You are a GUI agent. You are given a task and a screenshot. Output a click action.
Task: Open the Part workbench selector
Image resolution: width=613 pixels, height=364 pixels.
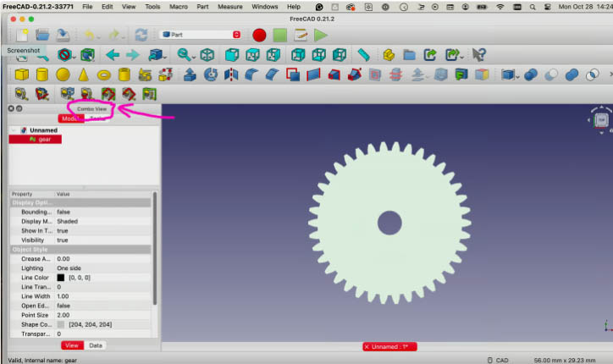[x=201, y=35]
